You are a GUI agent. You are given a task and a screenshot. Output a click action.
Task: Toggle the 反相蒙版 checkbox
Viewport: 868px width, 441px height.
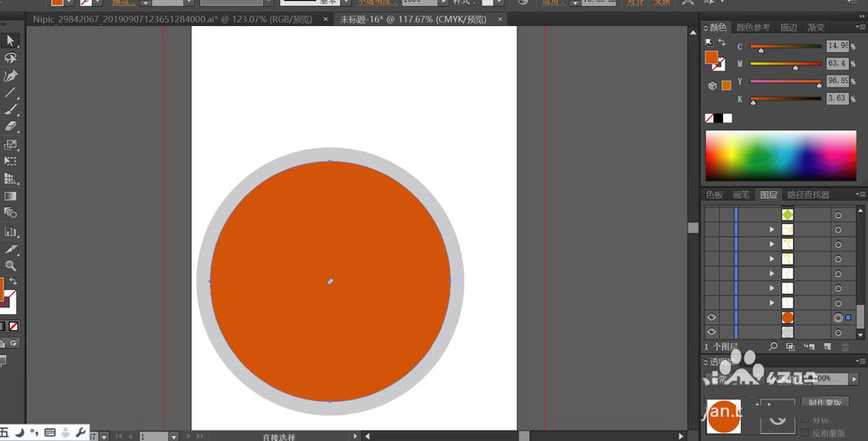(x=806, y=433)
